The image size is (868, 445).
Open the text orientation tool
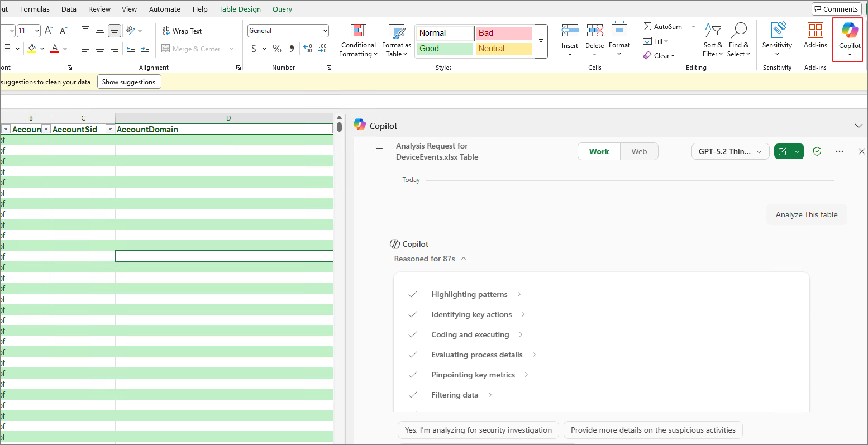tap(134, 31)
